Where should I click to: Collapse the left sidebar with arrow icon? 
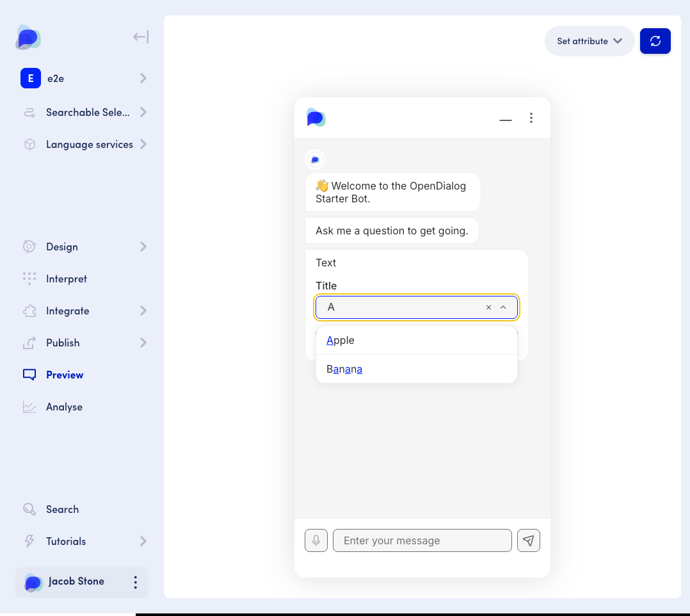(141, 37)
